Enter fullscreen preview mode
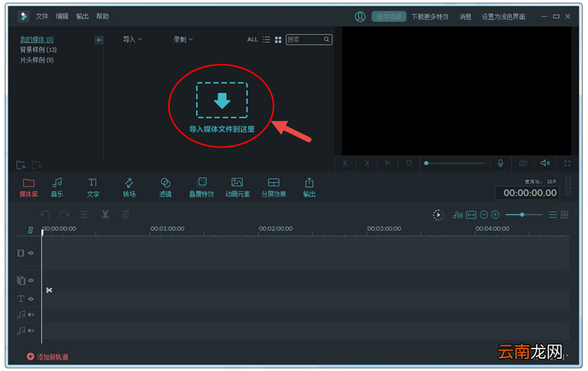Viewport: 588px width, 371px height. click(568, 163)
